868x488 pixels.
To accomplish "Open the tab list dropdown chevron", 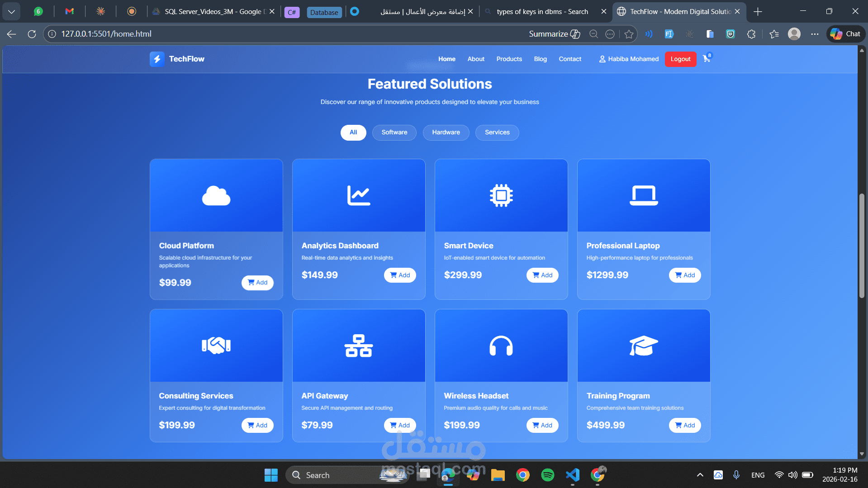I will pyautogui.click(x=11, y=11).
